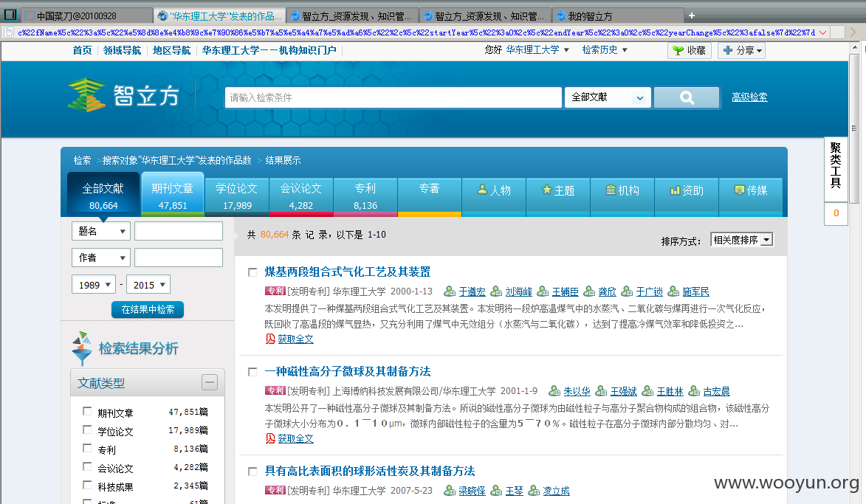Click the 分享 plus icon
This screenshot has width=866, height=504.
tap(727, 50)
